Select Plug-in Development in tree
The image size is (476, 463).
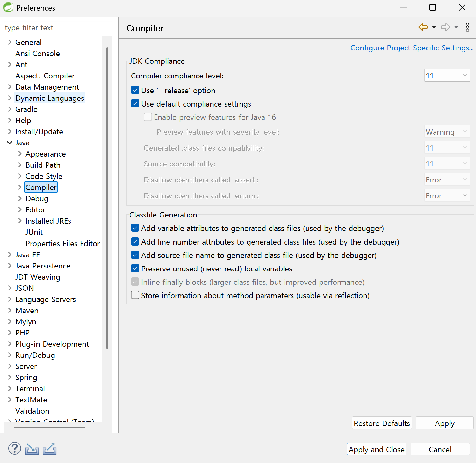(x=52, y=344)
